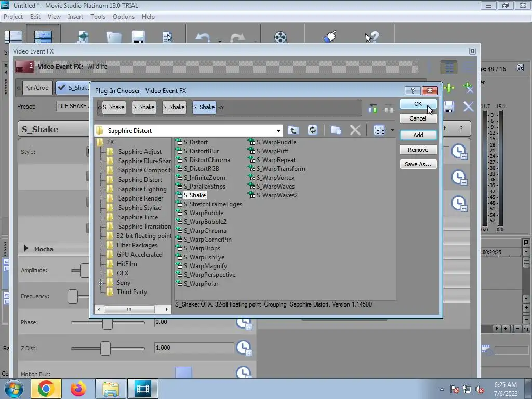Image resolution: width=532 pixels, height=399 pixels.
Task: Select the S_WarpFishEye plug-in
Action: [204, 257]
